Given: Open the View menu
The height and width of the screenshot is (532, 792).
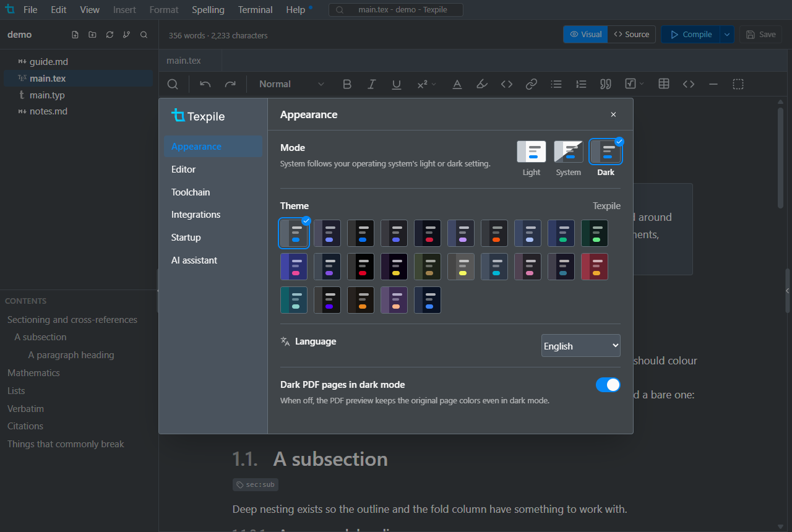Looking at the screenshot, I should coord(90,10).
